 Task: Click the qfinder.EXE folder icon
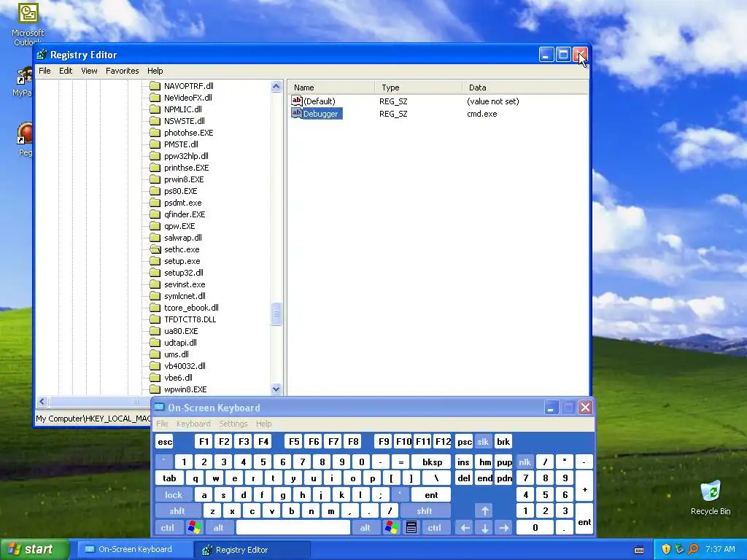click(x=155, y=214)
